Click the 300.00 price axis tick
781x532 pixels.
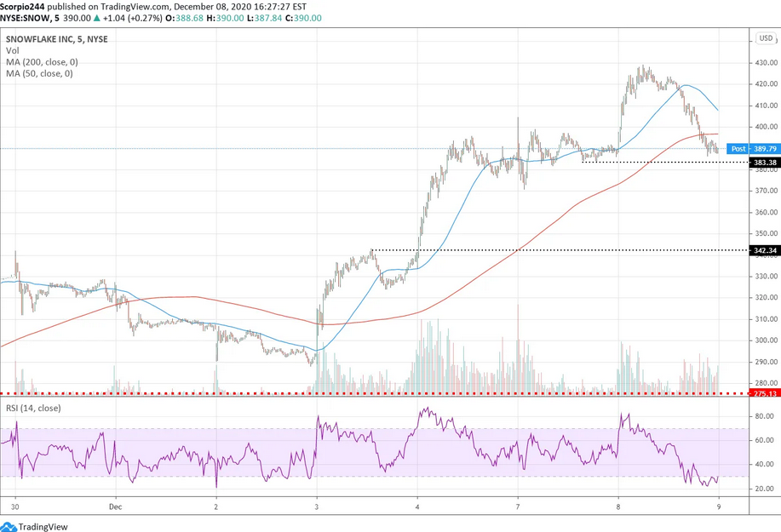coord(766,340)
